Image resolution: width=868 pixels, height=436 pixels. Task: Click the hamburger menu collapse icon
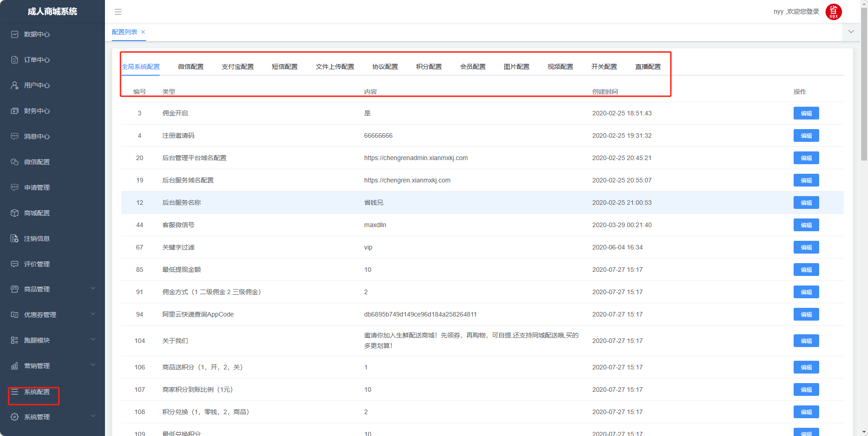click(118, 12)
